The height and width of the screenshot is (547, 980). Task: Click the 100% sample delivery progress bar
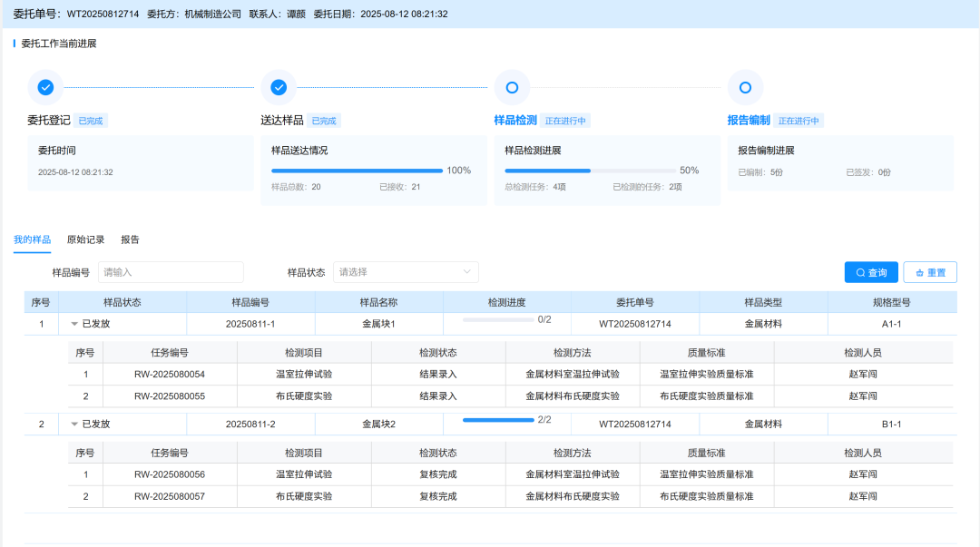[358, 171]
